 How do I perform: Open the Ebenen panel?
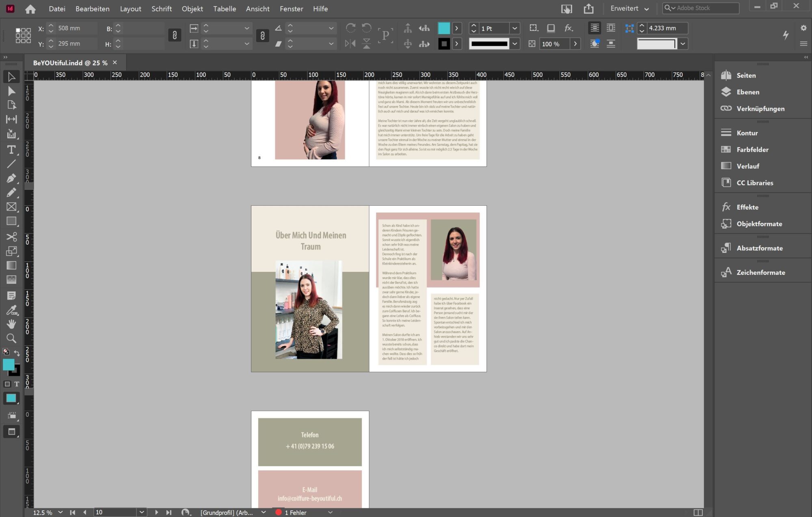[x=748, y=92]
